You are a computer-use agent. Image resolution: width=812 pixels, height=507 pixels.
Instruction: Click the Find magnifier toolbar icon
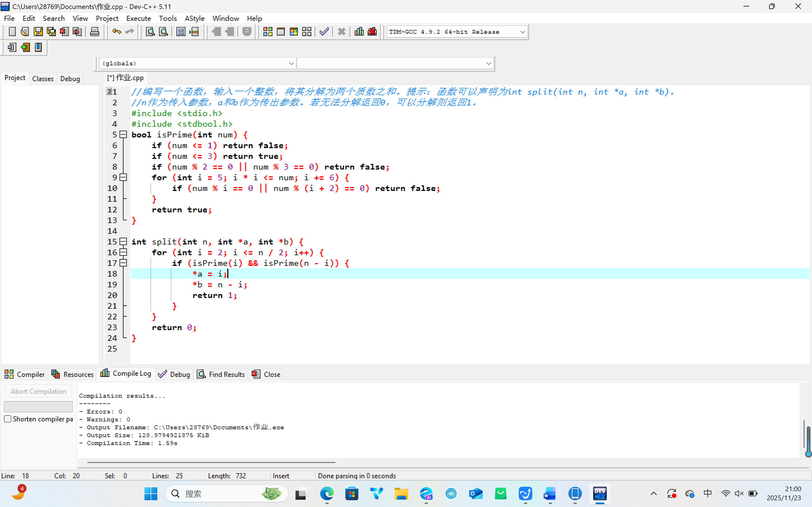[150, 32]
